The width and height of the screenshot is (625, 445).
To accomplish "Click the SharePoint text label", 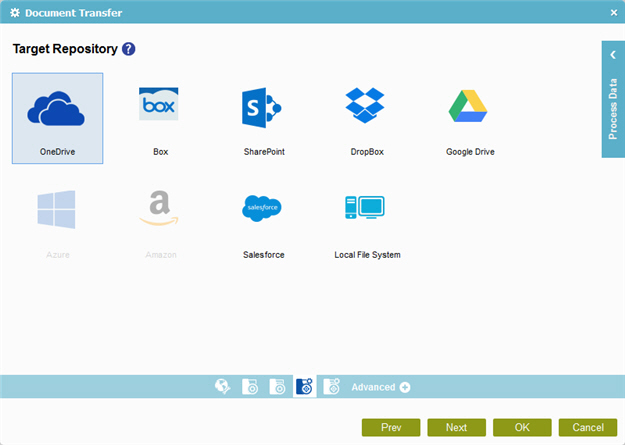I will click(x=264, y=152).
